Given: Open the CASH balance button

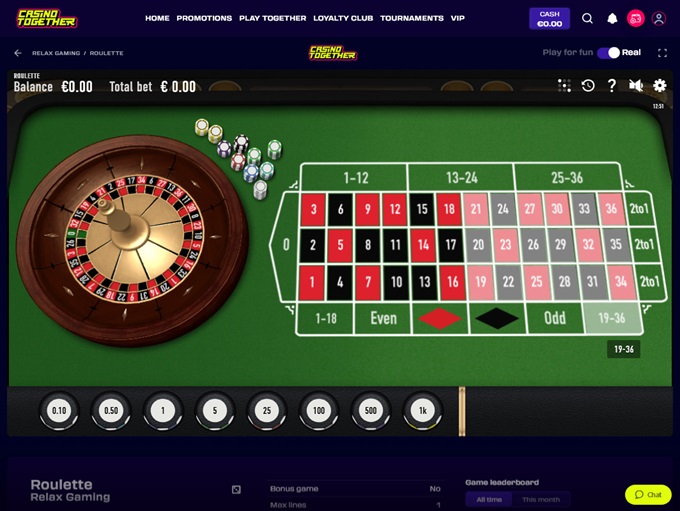Looking at the screenshot, I should point(549,19).
